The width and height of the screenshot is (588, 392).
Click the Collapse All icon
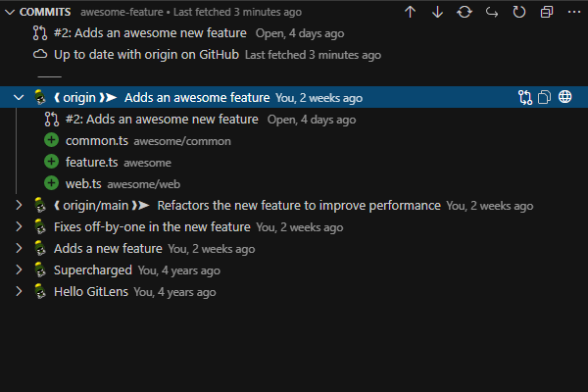[x=547, y=12]
